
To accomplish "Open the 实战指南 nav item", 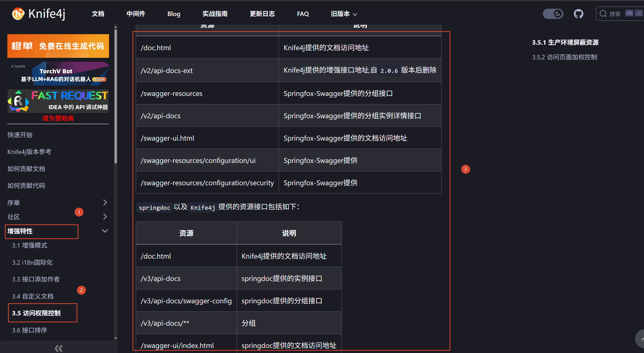I will (215, 14).
